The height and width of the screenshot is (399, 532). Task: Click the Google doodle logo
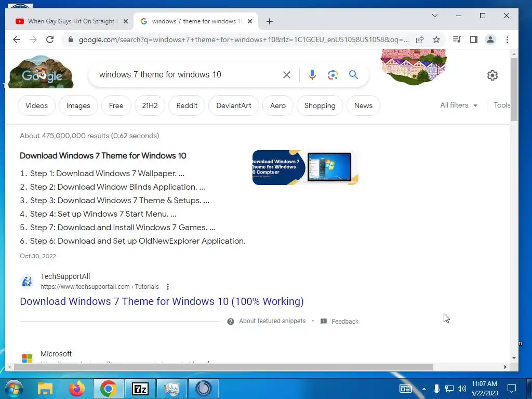[x=41, y=72]
